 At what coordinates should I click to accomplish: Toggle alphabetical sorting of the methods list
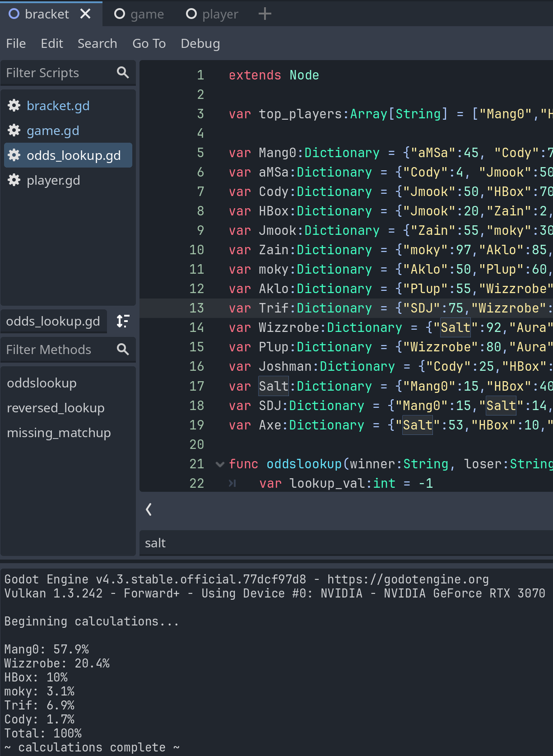[x=123, y=321]
